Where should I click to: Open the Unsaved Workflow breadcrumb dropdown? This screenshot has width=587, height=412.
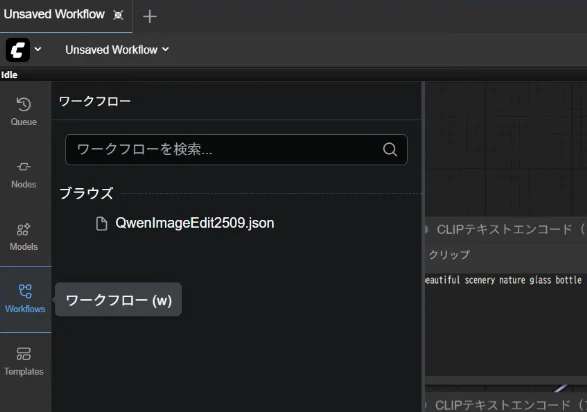click(x=117, y=50)
